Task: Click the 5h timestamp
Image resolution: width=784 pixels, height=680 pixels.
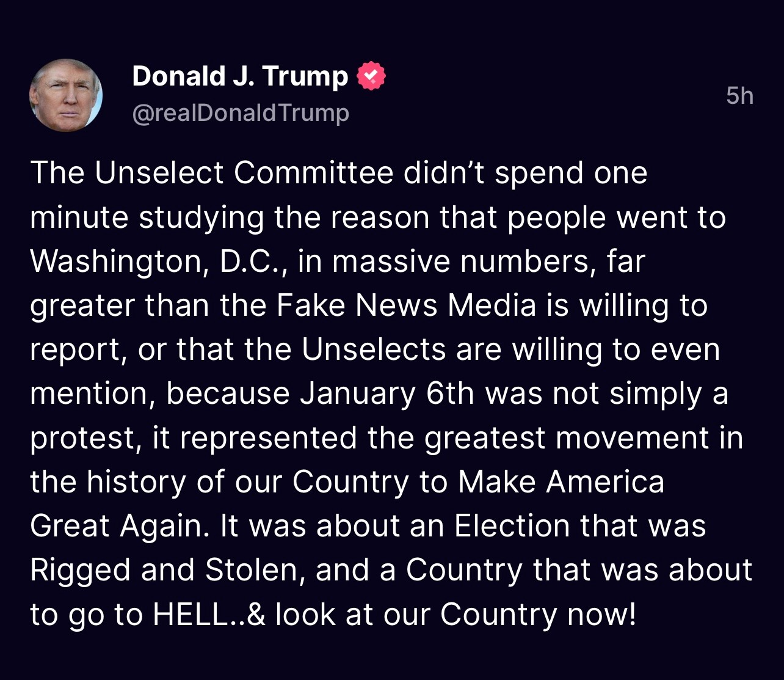Action: [739, 96]
